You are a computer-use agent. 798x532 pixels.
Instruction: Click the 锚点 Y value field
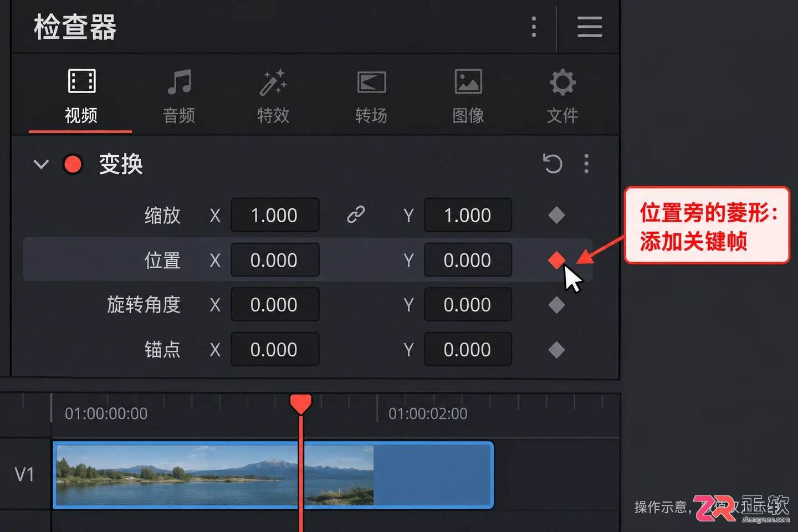coord(468,350)
